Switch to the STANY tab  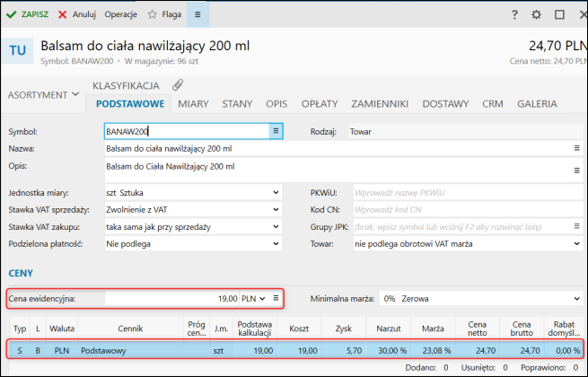pos(237,104)
